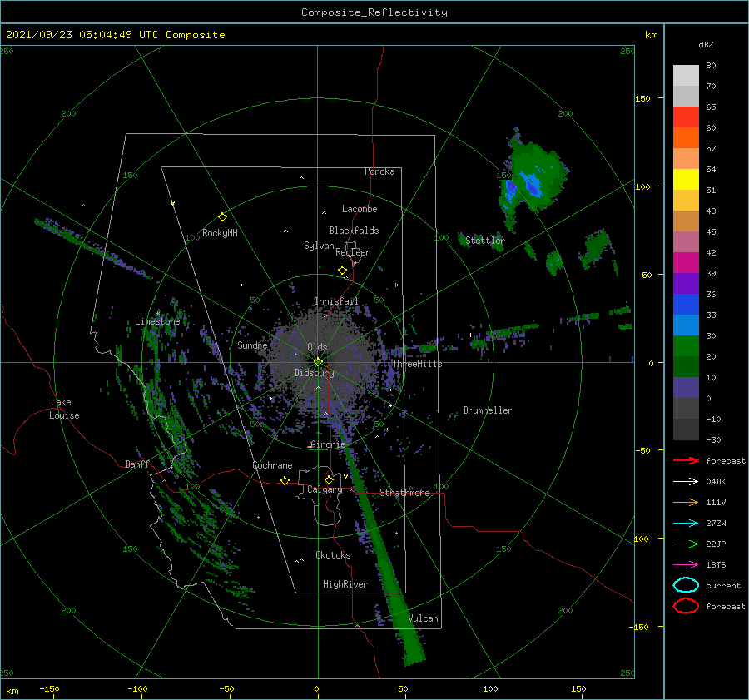Select the Lacombe label

(x=360, y=209)
